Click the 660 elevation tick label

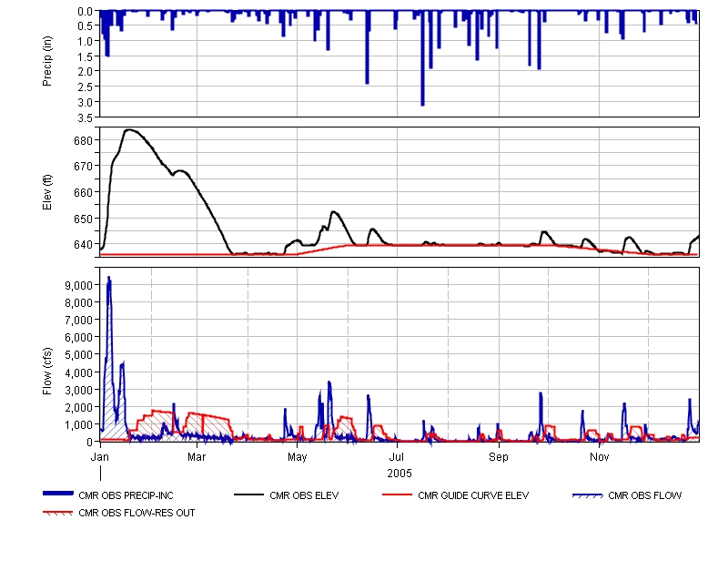point(83,192)
